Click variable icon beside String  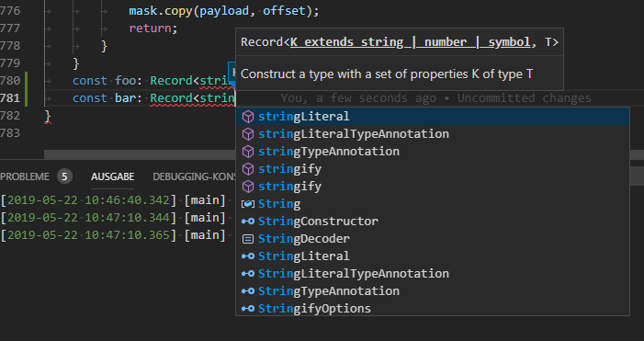248,204
